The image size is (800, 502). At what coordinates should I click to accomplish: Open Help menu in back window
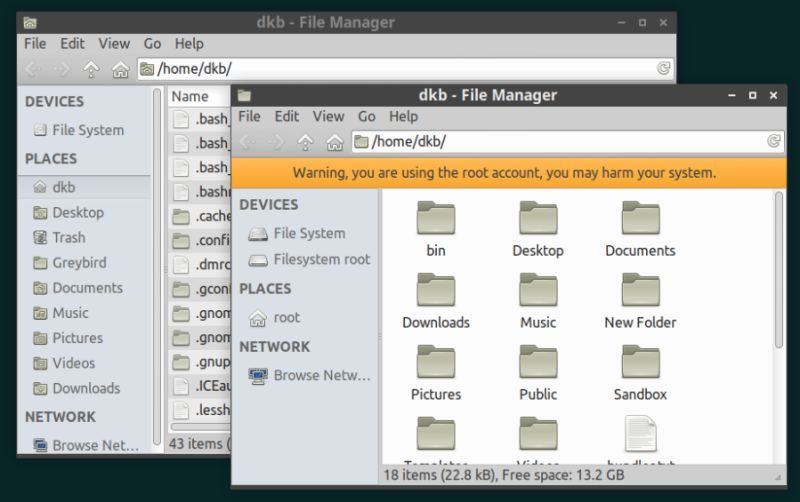coord(189,43)
